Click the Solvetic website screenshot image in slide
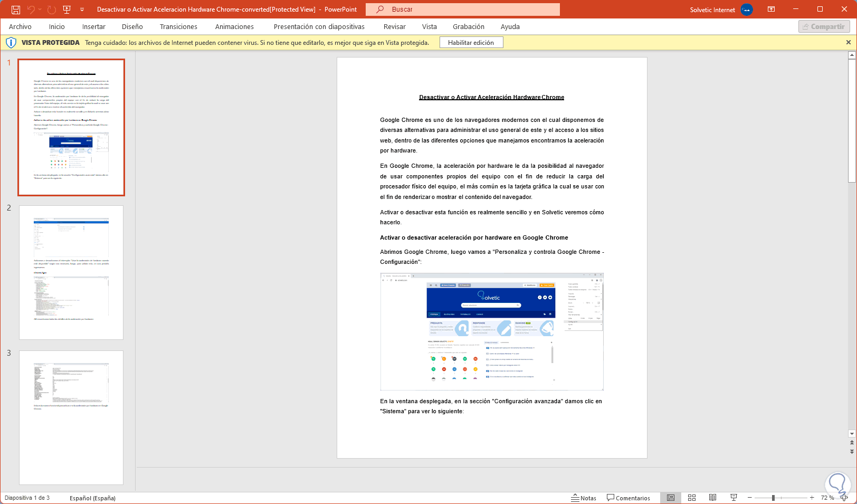Image resolution: width=857 pixels, height=504 pixels. (x=492, y=331)
